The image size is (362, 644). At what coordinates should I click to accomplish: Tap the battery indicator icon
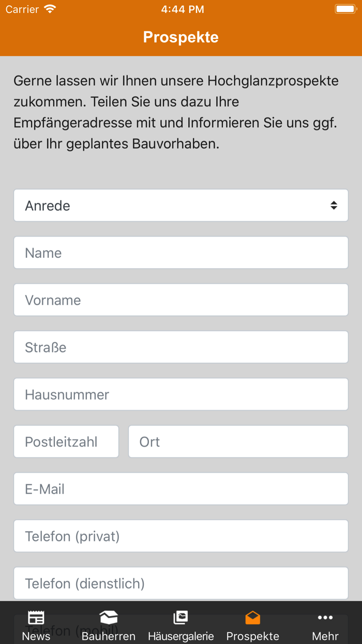click(345, 9)
